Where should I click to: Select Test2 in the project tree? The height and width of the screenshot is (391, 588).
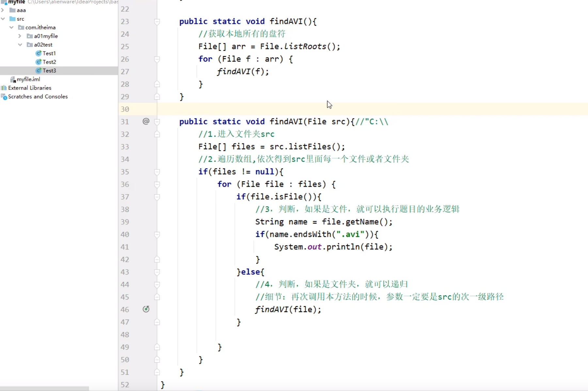(50, 62)
